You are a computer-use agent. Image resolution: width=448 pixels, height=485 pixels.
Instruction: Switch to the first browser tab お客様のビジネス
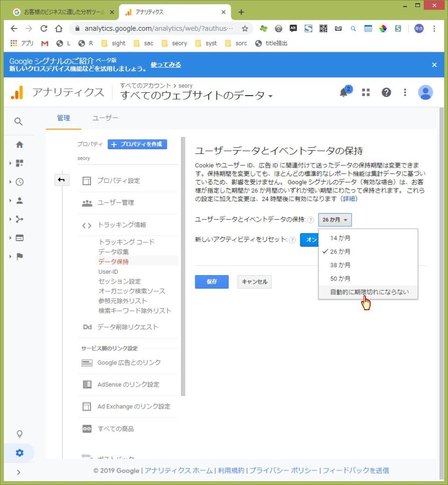[64, 12]
